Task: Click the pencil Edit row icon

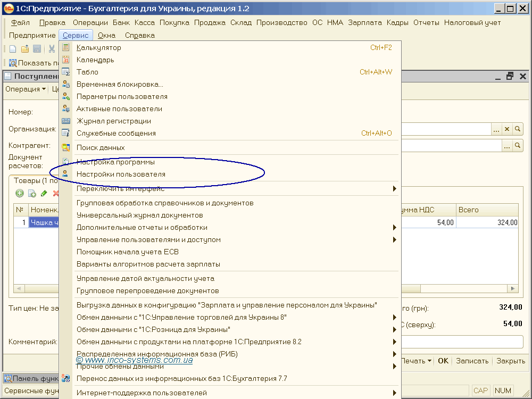Action: pos(44,194)
